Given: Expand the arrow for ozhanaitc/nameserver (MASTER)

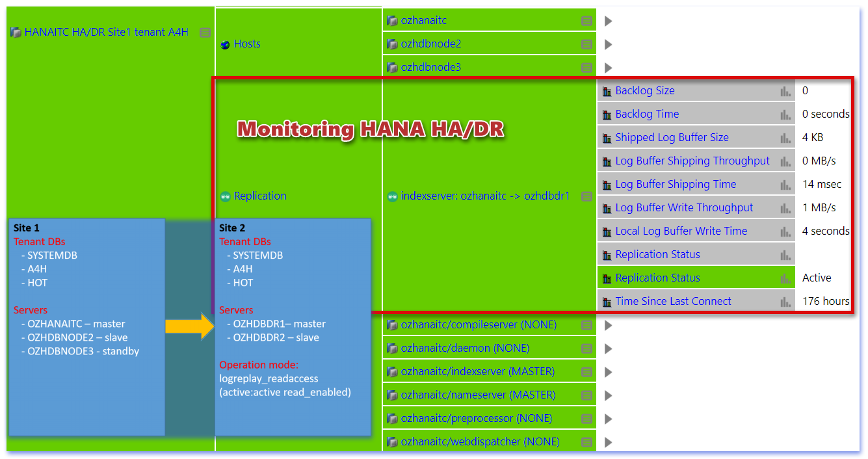Looking at the screenshot, I should coord(608,395).
